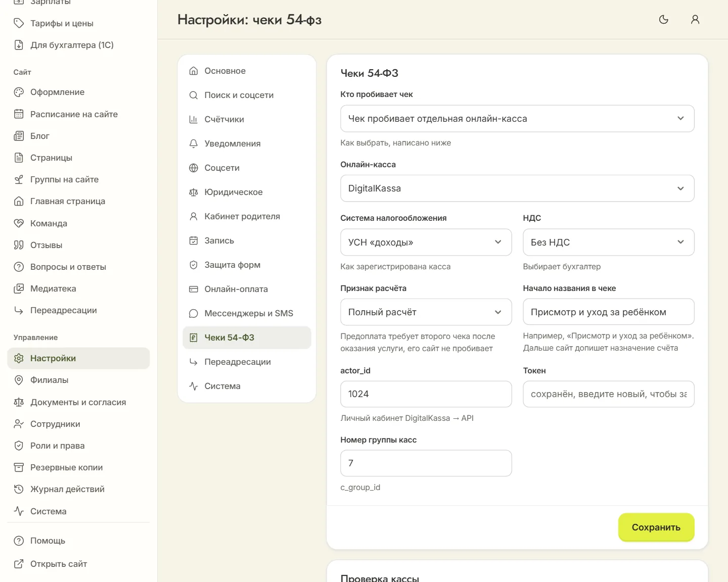Open the Признак расчёта dropdown
The height and width of the screenshot is (582, 728).
tap(426, 312)
